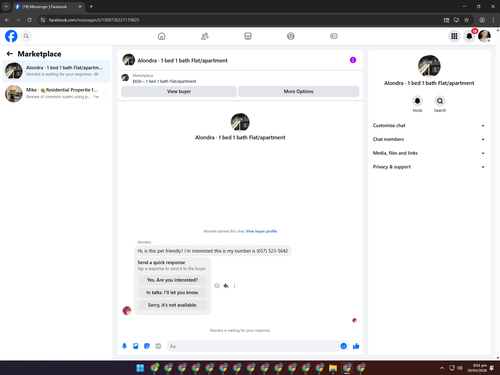Open the Windows Start menu
Viewport: 500px width, 375px height.
tap(140, 368)
